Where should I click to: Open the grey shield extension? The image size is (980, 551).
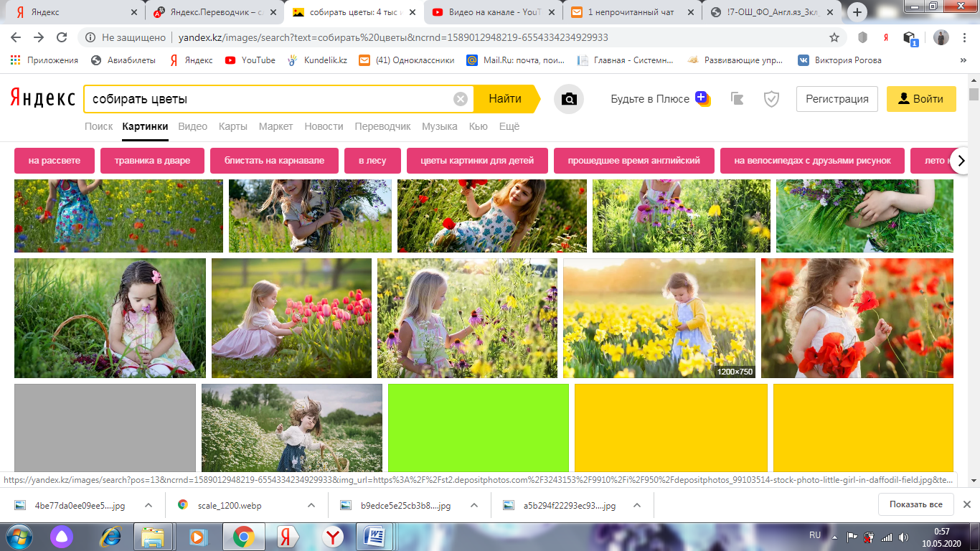pos(863,37)
